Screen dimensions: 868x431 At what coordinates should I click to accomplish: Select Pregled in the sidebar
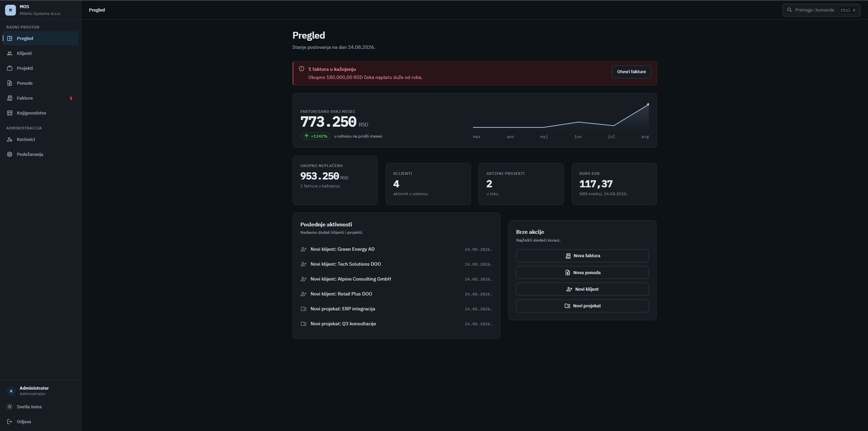point(40,38)
